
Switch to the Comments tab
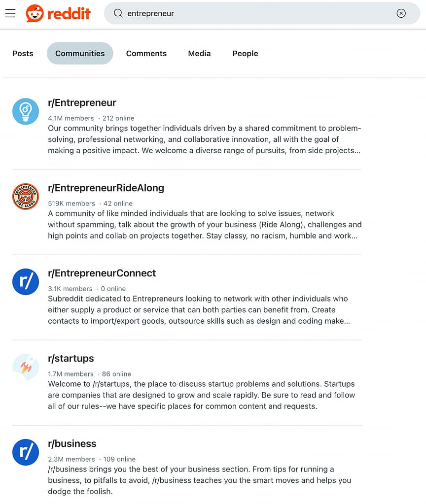pos(146,53)
